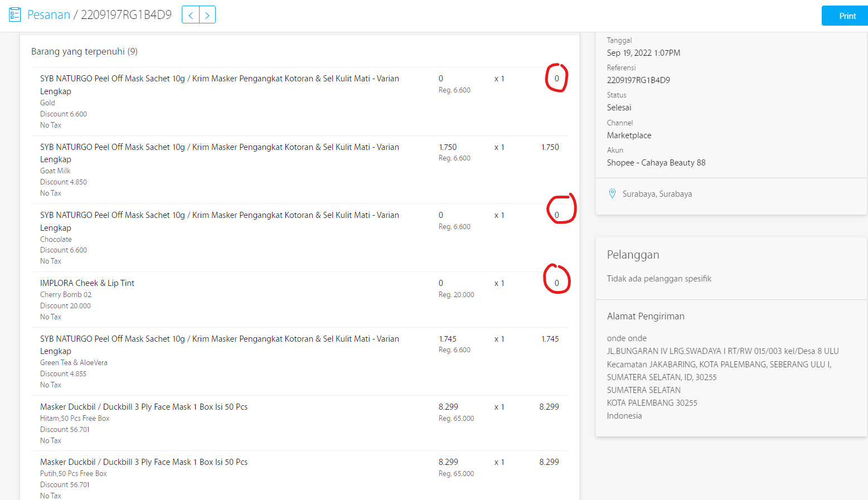Image resolution: width=868 pixels, height=500 pixels.
Task: Click the Selesai status value
Action: point(619,108)
